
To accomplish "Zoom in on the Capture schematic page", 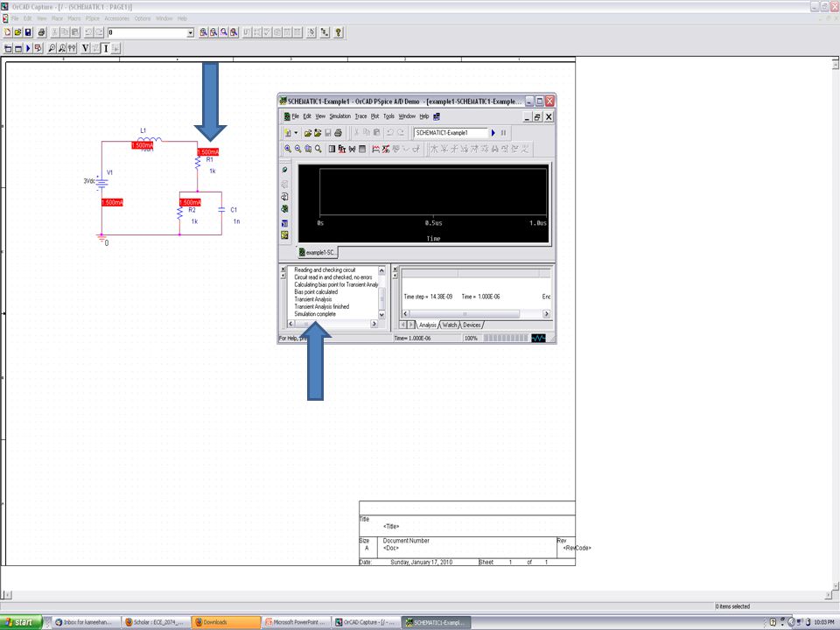I will pyautogui.click(x=204, y=32).
